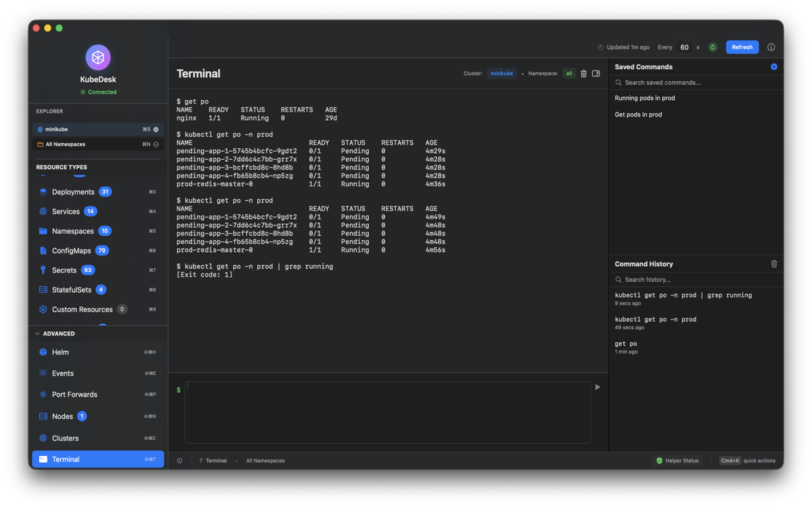Delete command history with its trash icon

[x=773, y=264]
